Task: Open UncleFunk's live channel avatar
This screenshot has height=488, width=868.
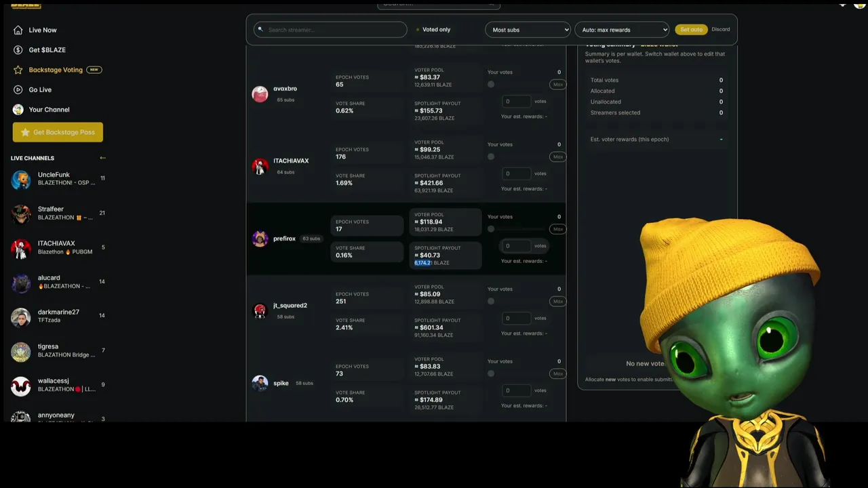Action: pyautogui.click(x=21, y=180)
